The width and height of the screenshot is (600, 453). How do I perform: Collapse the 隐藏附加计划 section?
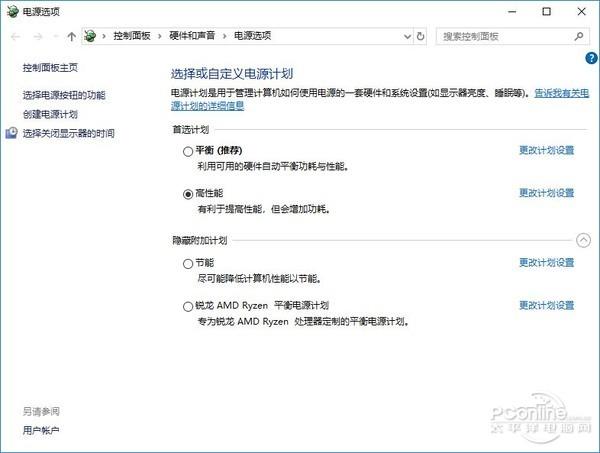click(583, 240)
